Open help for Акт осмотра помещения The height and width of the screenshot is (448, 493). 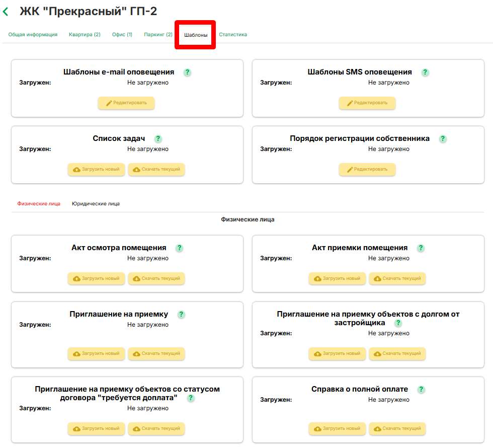tap(179, 248)
